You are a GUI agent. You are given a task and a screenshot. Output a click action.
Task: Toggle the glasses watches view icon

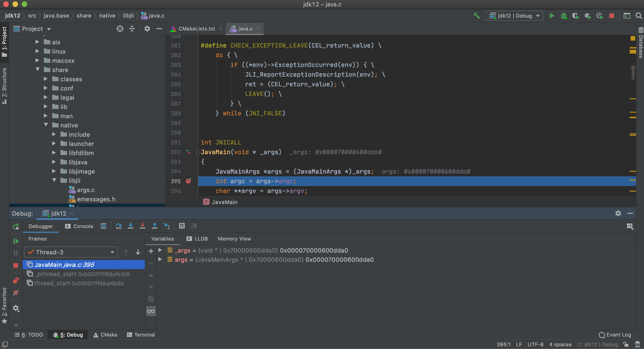click(x=151, y=311)
